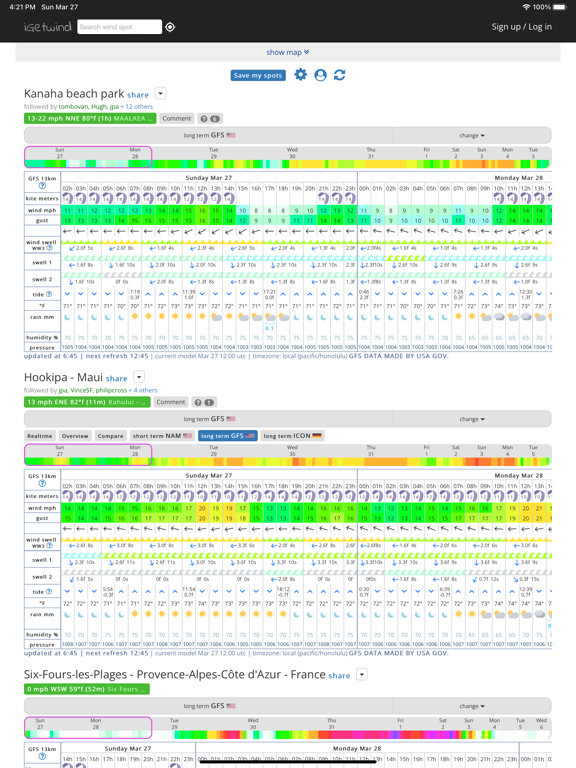Open the change model dropdown for Hookipa
Image resolution: width=576 pixels, height=768 pixels.
click(472, 419)
